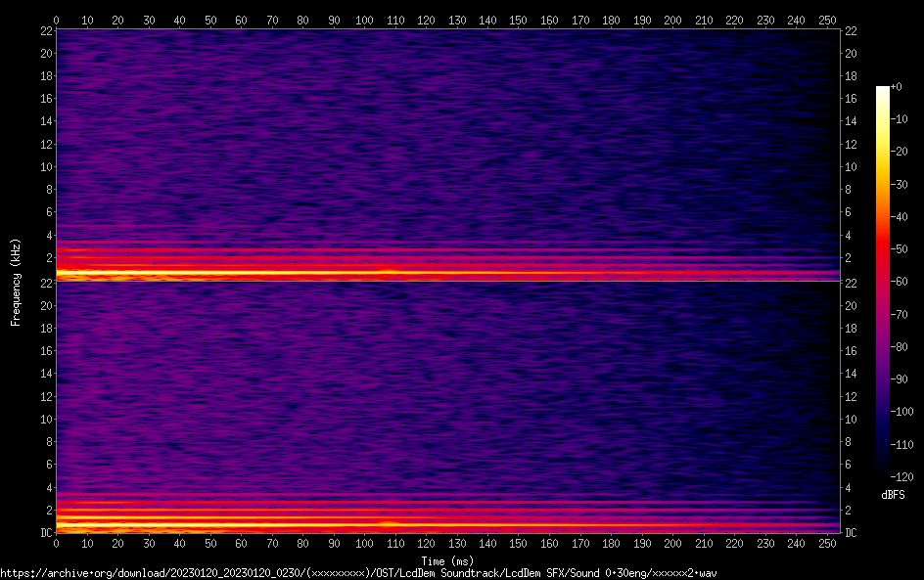Pick the 50 ms tick on the bottom time axis

[x=210, y=543]
